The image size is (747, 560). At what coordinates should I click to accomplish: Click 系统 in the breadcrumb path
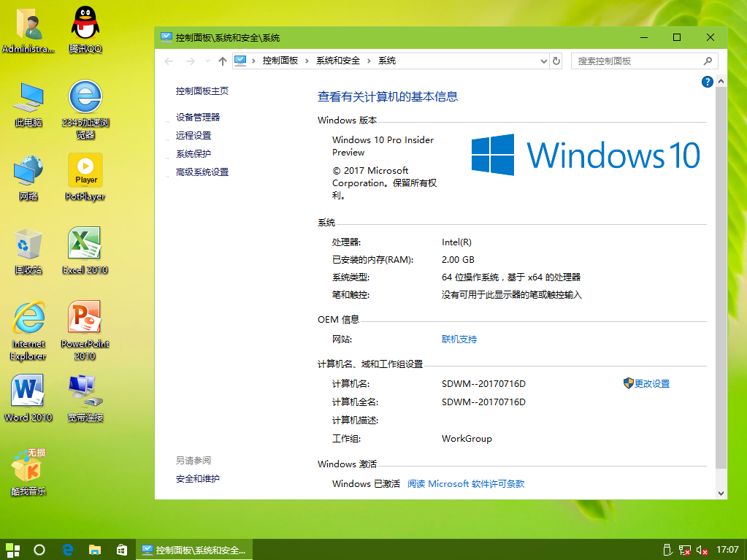click(387, 61)
